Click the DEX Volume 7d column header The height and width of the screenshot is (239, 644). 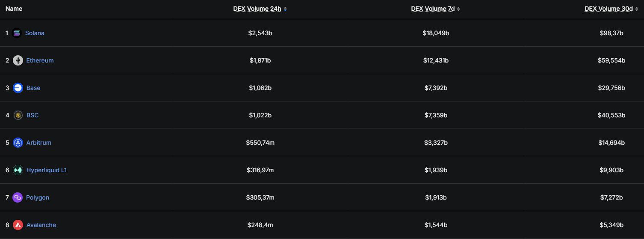pyautogui.click(x=433, y=9)
